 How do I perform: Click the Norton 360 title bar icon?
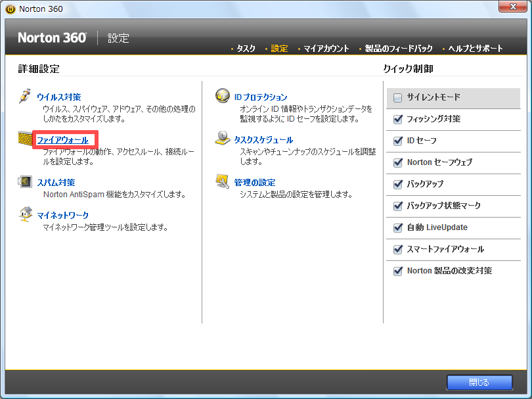pos(10,9)
